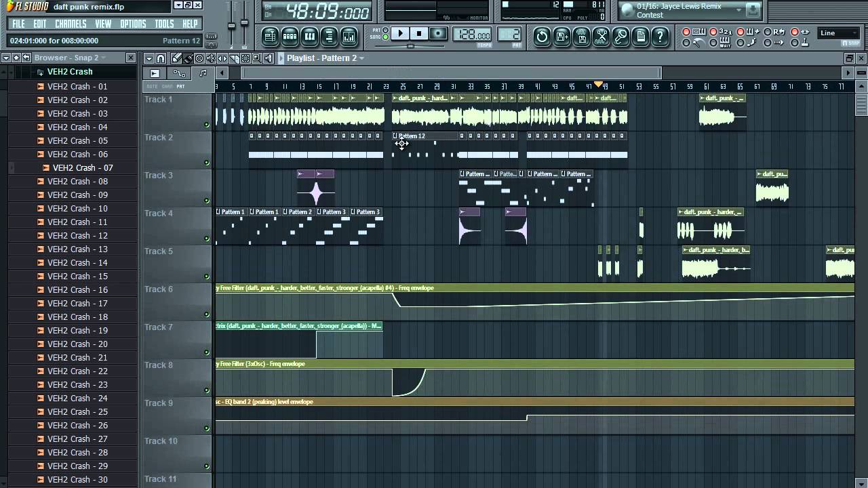Select the Delete tool in playlist toolbar
The height and width of the screenshot is (488, 868).
(199, 58)
